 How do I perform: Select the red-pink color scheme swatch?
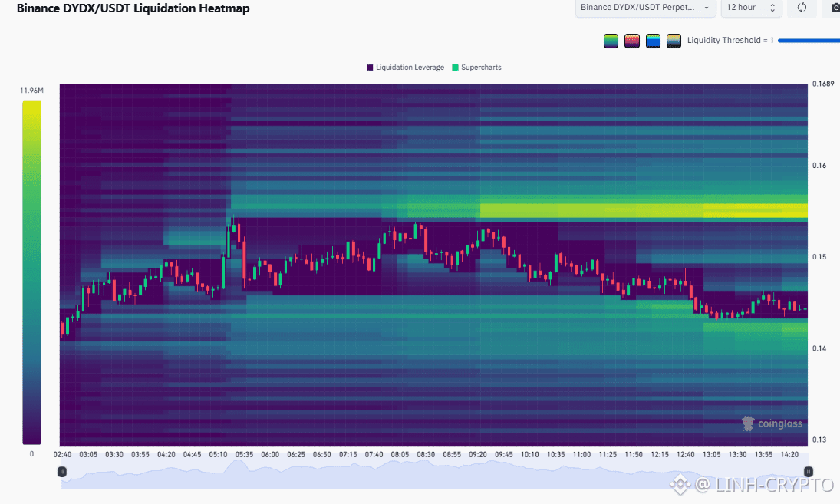click(x=632, y=41)
